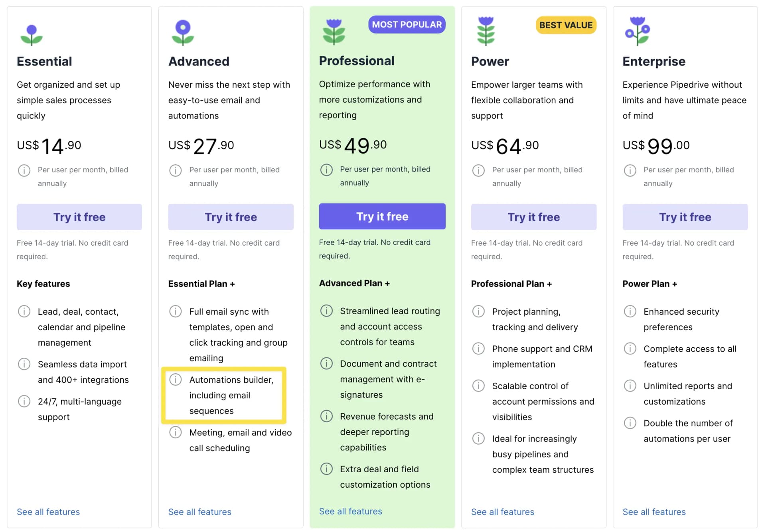Viewport: 766px width, 532px height.
Task: Open info for Full email sync feature
Action: [x=176, y=311]
